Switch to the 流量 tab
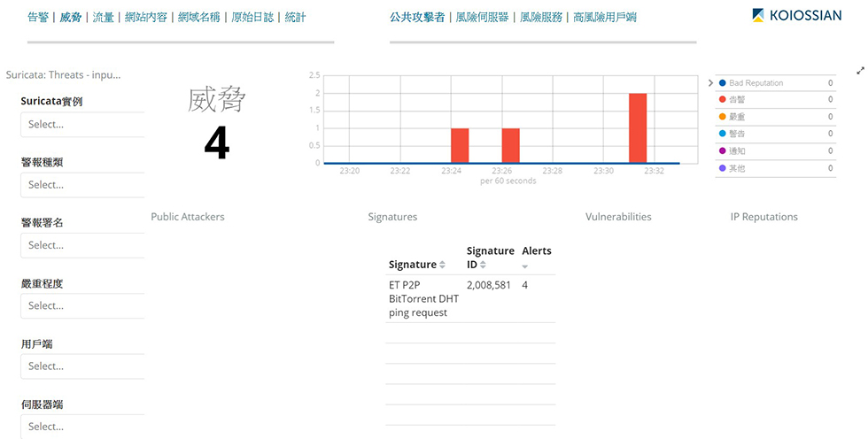This screenshot has height=439, width=868. click(104, 17)
